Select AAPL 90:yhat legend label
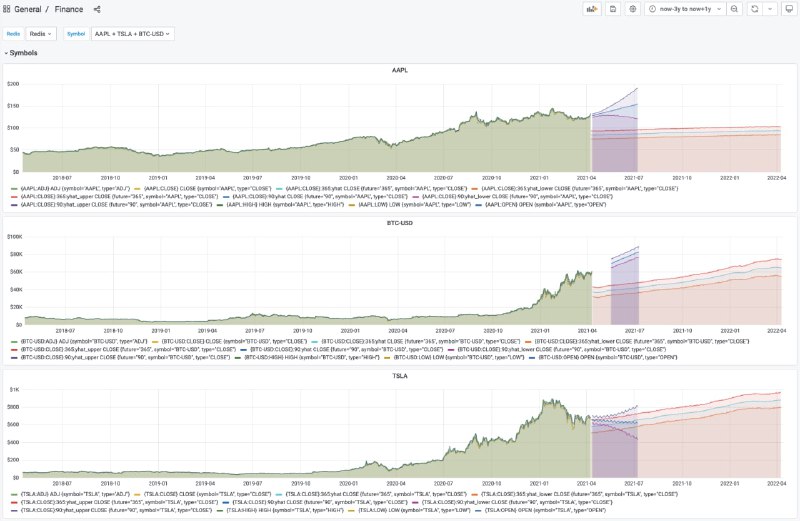 [320, 196]
